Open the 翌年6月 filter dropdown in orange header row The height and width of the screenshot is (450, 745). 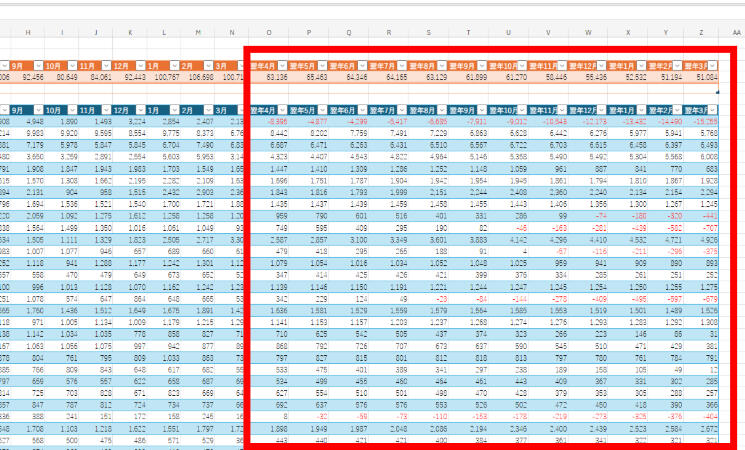tap(362, 66)
